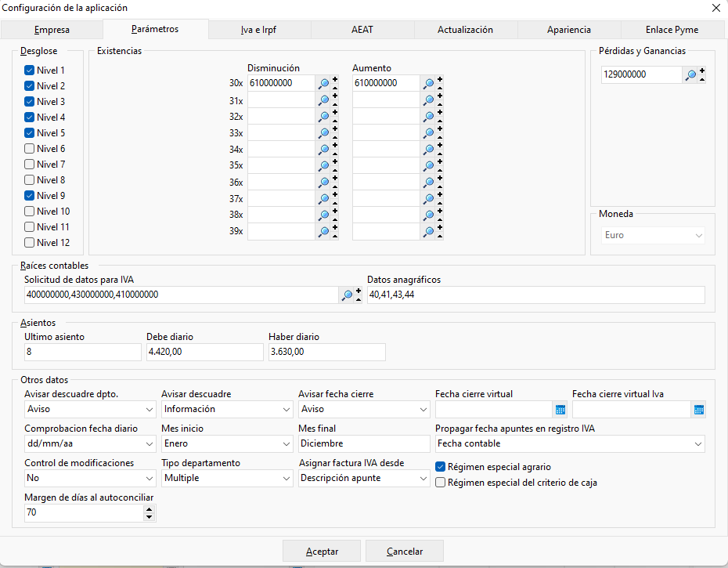Click the plus icon beside the 39x Aumento field
The image size is (728, 568).
[440, 227]
